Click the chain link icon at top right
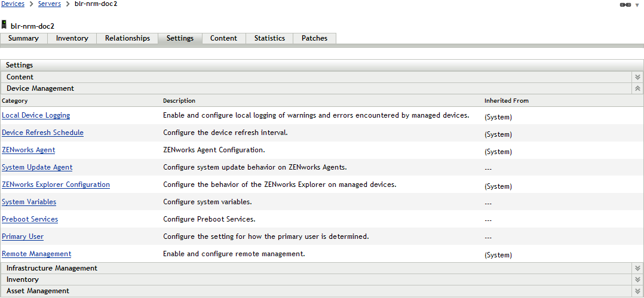 (x=625, y=5)
